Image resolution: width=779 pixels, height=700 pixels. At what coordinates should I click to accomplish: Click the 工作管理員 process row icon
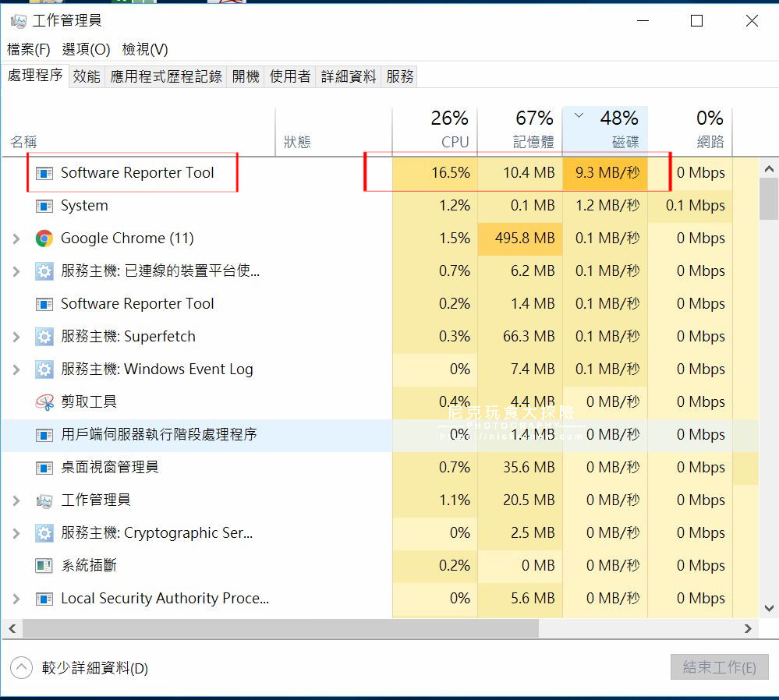point(44,500)
